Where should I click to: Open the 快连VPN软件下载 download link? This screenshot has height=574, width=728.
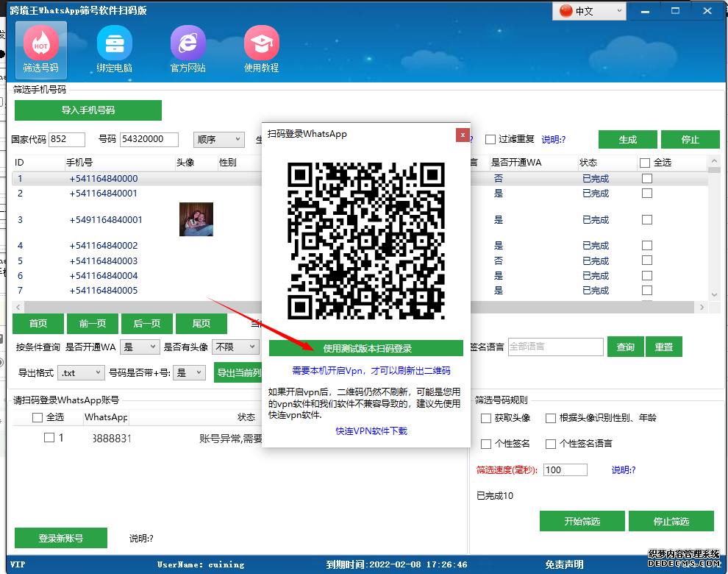coord(371,432)
